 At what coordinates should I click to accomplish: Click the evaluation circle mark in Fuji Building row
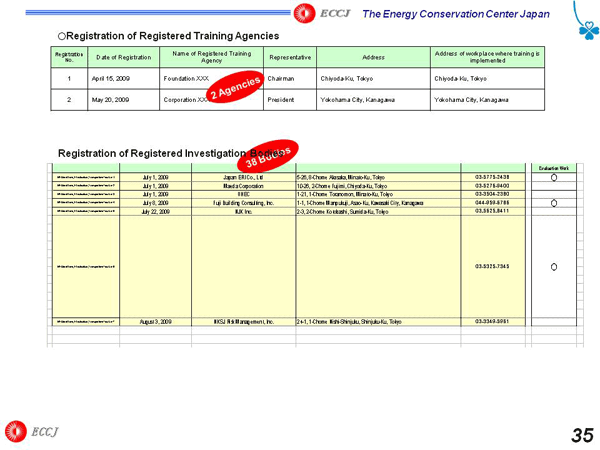(x=554, y=203)
